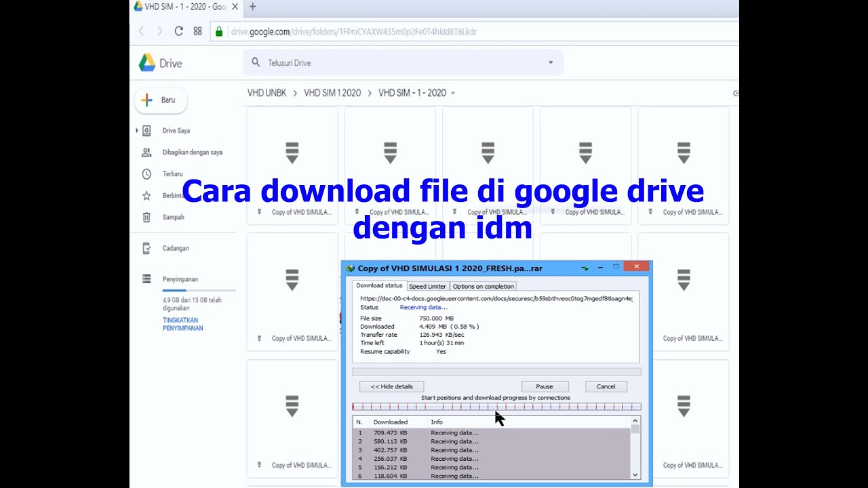Image resolution: width=868 pixels, height=488 pixels.
Task: Click the browser forward arrow
Action: (x=159, y=31)
